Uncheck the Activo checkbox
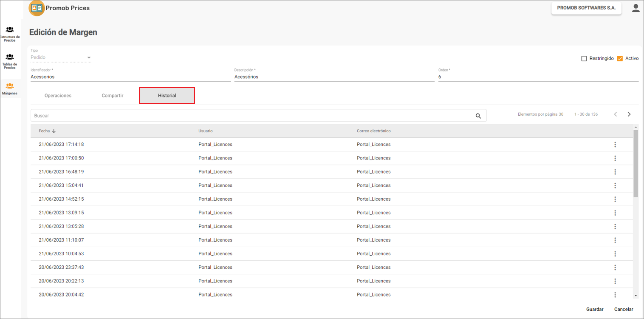The width and height of the screenshot is (644, 319). click(620, 58)
